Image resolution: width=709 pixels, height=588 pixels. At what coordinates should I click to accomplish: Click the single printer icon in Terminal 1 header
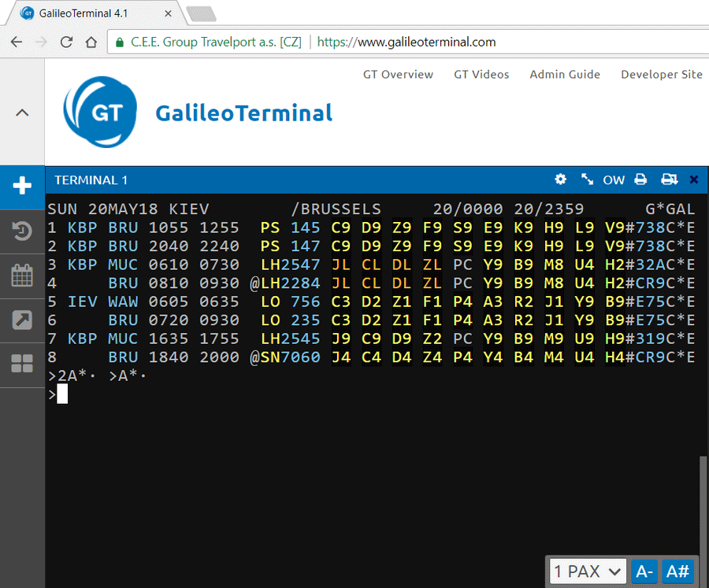(640, 179)
